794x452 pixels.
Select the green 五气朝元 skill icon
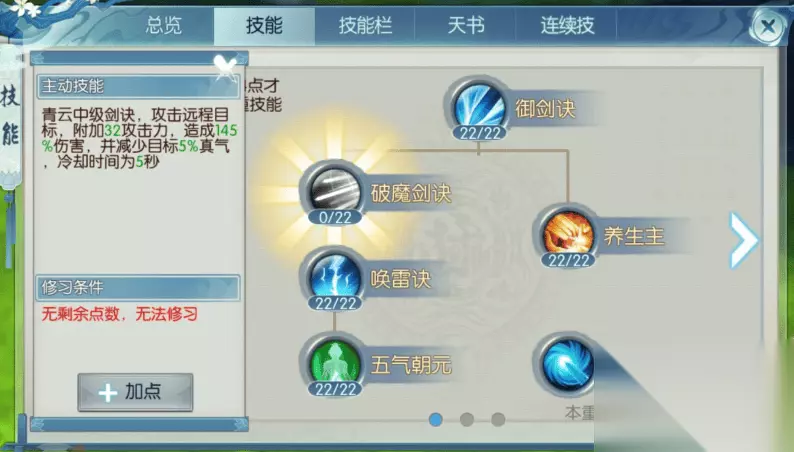(x=335, y=363)
